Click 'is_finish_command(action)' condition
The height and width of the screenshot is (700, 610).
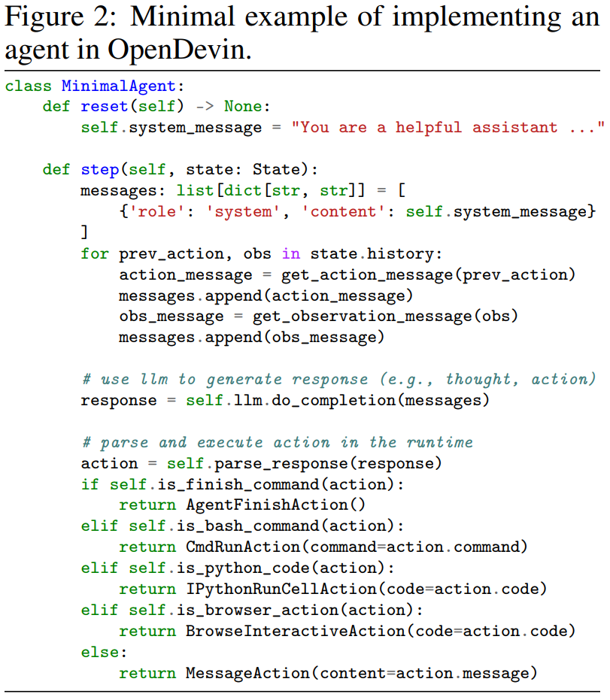[276, 485]
